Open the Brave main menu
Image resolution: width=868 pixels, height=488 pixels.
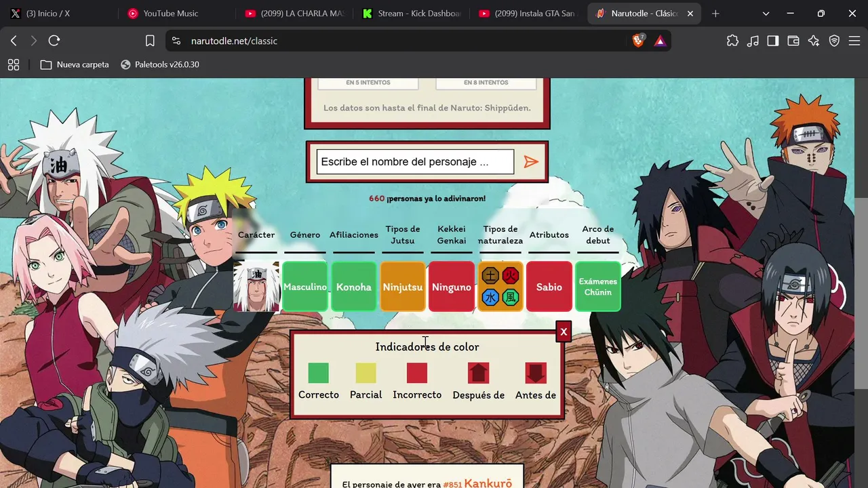[854, 41]
